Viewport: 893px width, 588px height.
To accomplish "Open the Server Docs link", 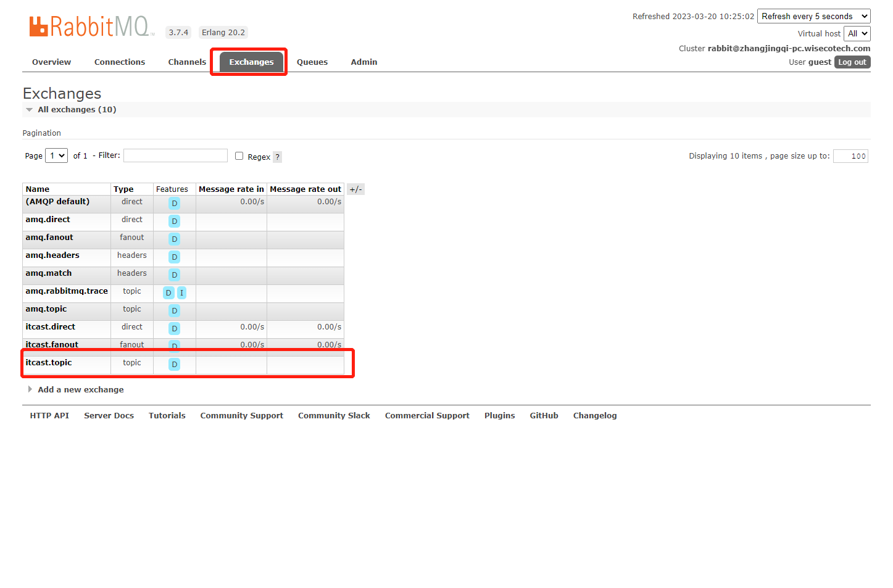I will click(x=109, y=415).
